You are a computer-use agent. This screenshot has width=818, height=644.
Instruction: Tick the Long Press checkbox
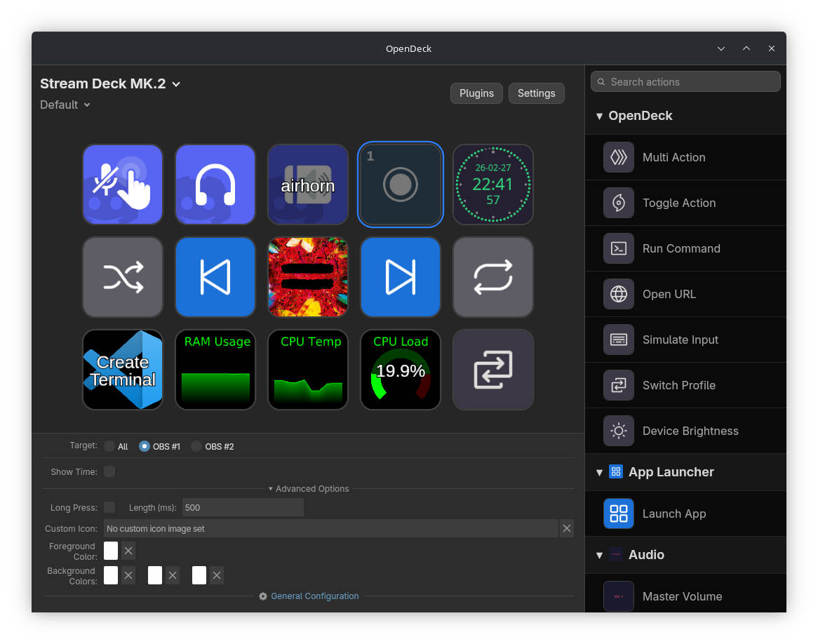point(109,507)
